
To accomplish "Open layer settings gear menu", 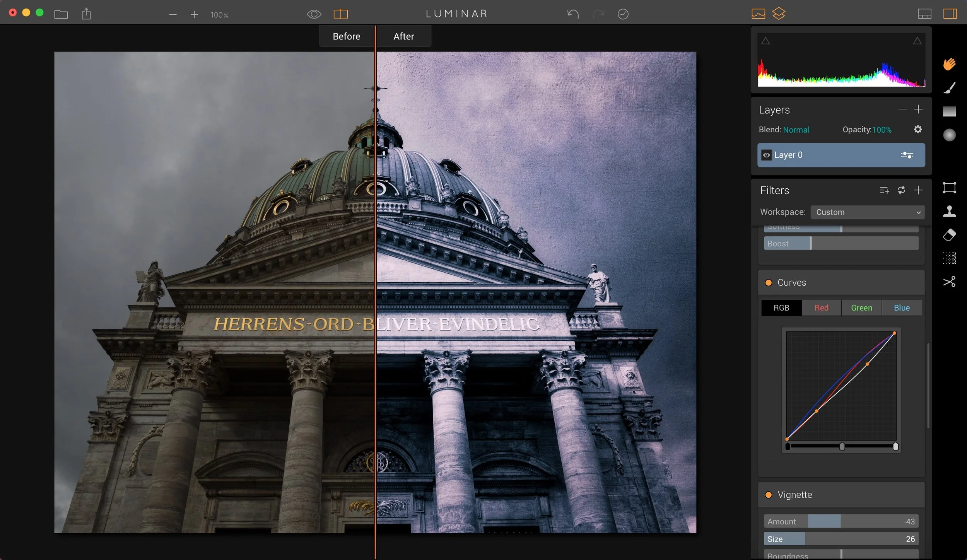I will coord(917,130).
